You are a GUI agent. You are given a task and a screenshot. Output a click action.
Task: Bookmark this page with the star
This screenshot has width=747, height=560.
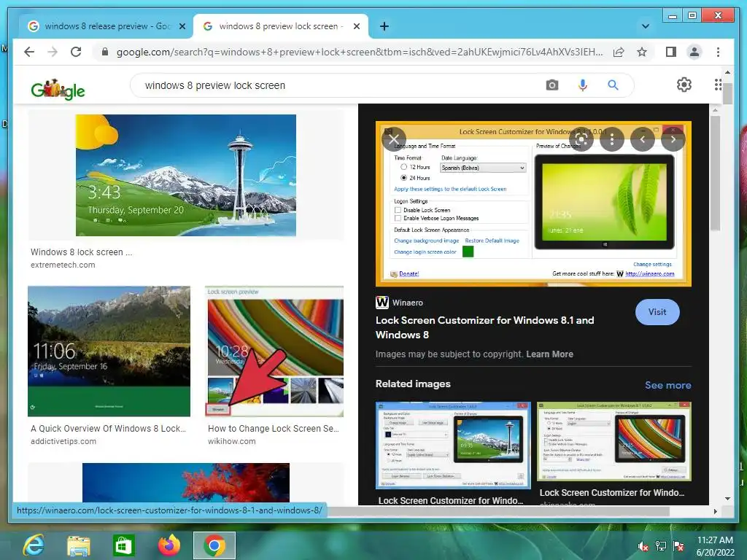point(642,52)
